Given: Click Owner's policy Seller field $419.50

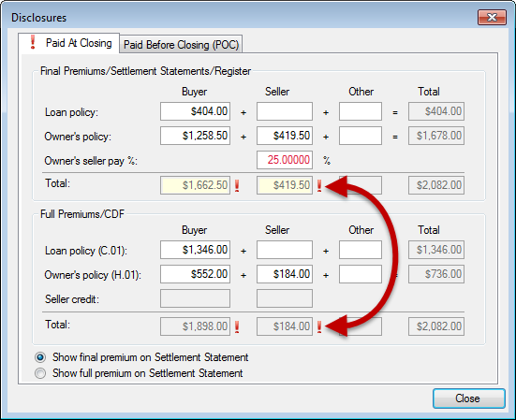Looking at the screenshot, I should (x=285, y=136).
